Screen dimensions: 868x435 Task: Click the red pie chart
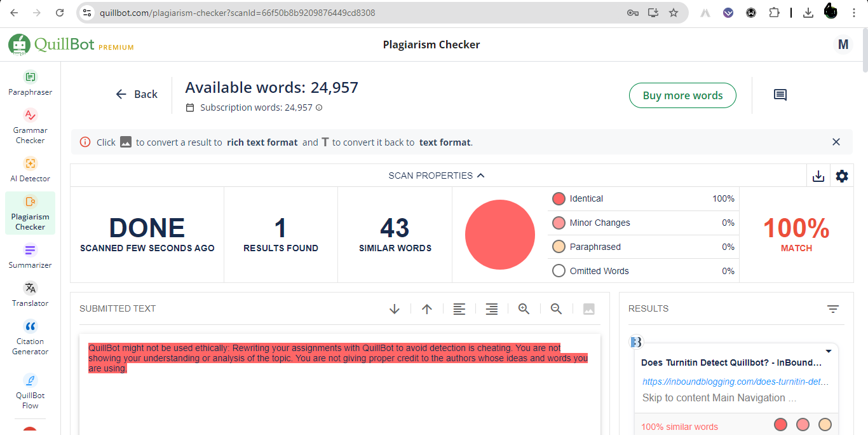coord(500,235)
